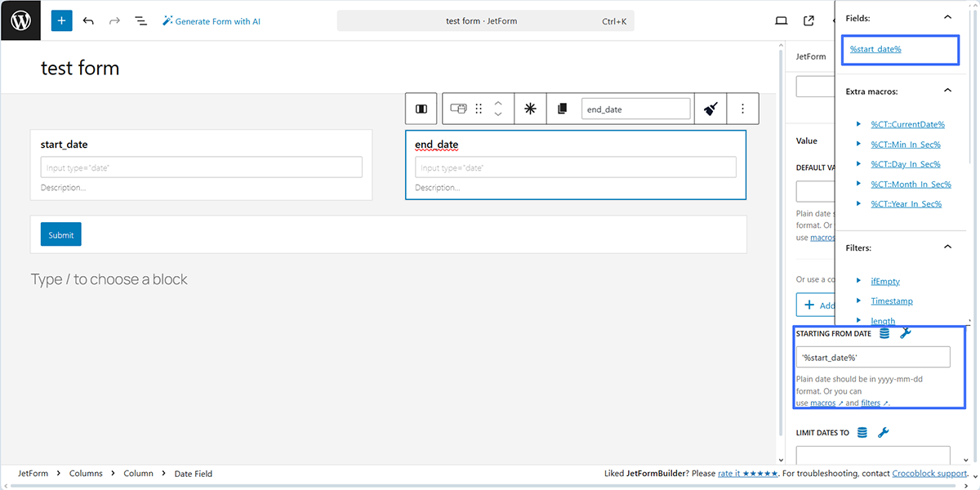Edit the Limit Dates To input
Screen dimensions: 980x490
coord(873,456)
